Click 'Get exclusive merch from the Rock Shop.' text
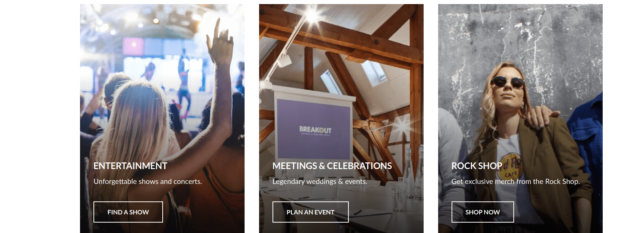The width and height of the screenshot is (644, 233). pyautogui.click(x=516, y=181)
